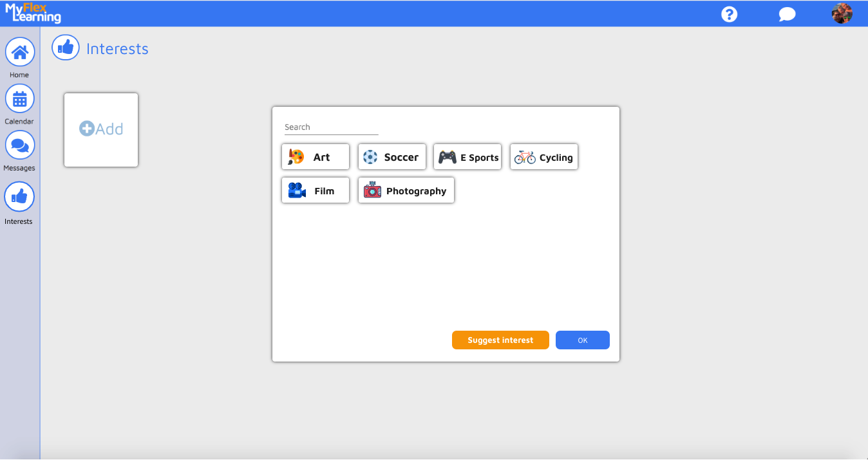
Task: Open the chat bubble in top bar
Action: tap(787, 14)
